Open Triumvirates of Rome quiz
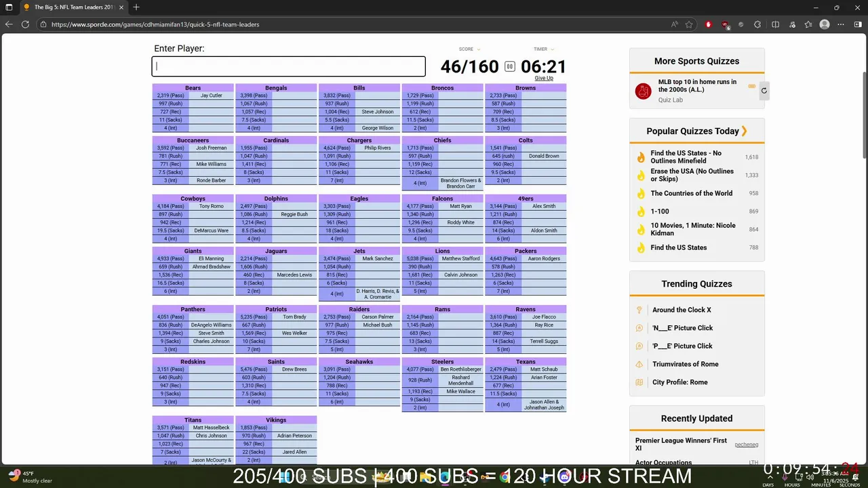The width and height of the screenshot is (868, 488). 685,364
